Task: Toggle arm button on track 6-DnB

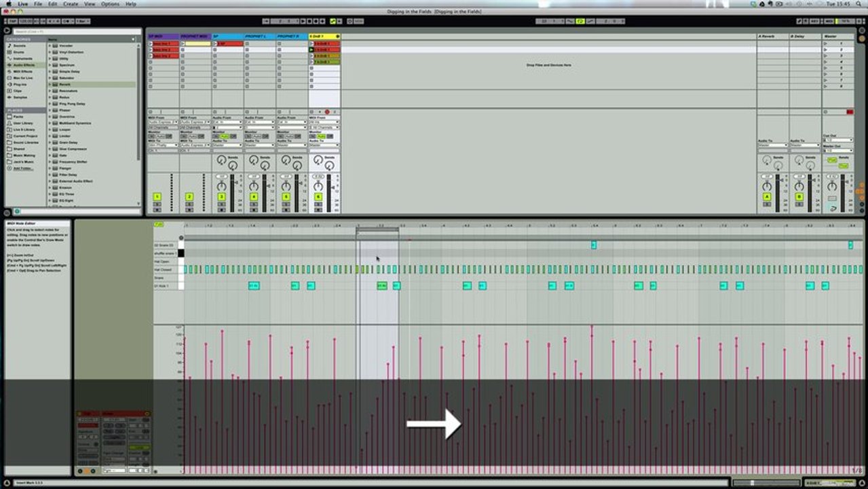Action: 327,111
